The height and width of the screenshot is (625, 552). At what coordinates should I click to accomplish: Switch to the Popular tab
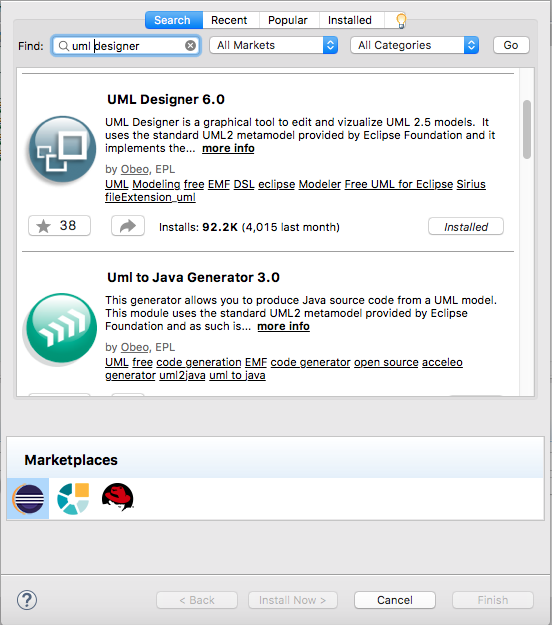(x=288, y=20)
